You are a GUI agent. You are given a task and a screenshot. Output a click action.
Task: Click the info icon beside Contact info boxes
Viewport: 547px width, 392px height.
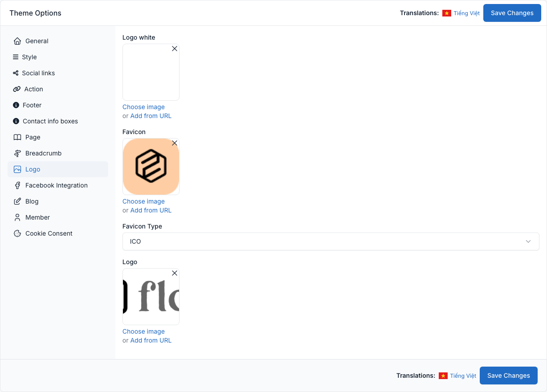(x=16, y=121)
